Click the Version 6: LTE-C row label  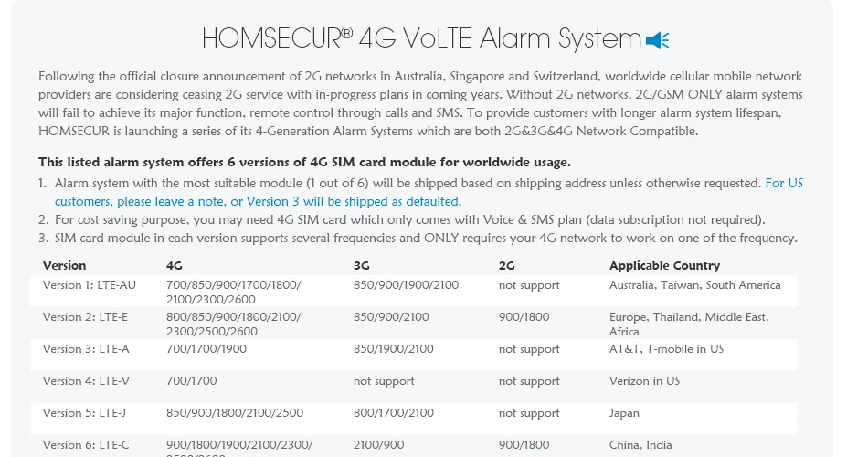point(86,445)
